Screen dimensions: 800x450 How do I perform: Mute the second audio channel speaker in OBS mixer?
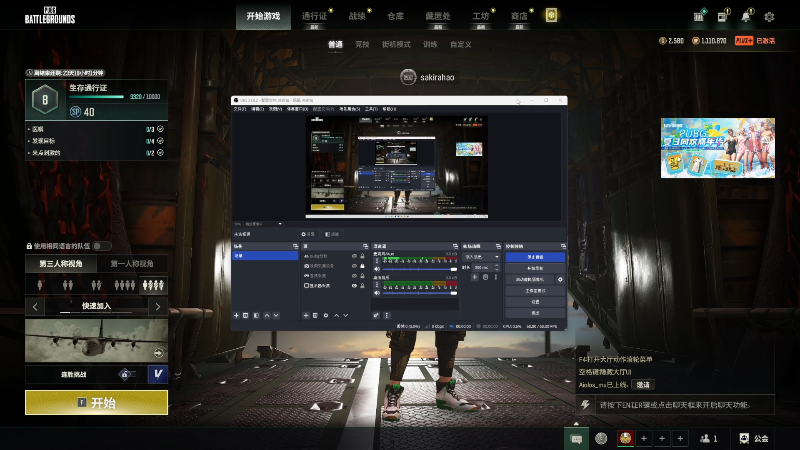click(377, 293)
